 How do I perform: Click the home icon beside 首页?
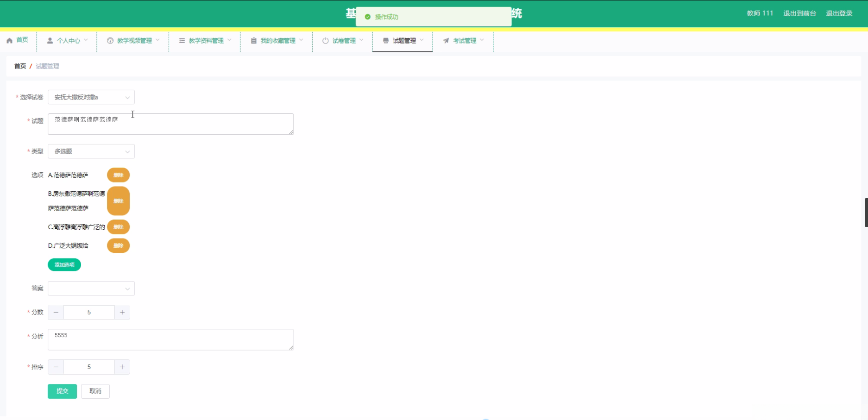point(10,41)
